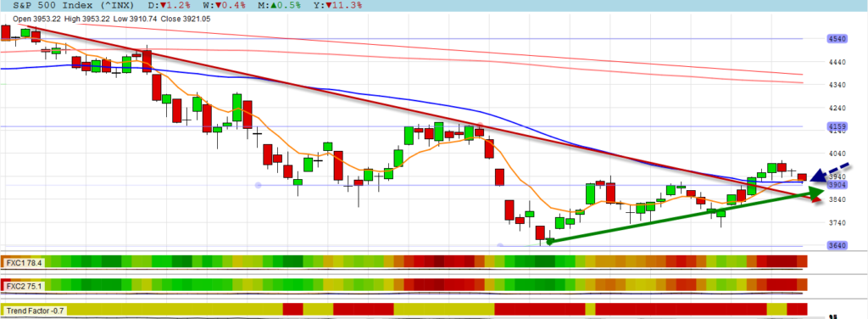This screenshot has width=868, height=319.
Task: Select the yearly change Y: 11.3% value
Action: coord(337,6)
